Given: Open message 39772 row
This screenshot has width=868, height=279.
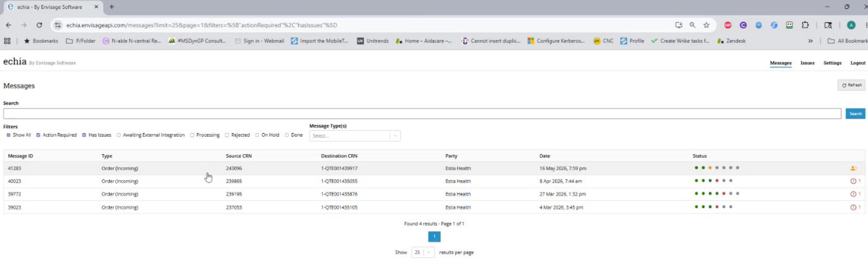Looking at the screenshot, I should [x=434, y=194].
